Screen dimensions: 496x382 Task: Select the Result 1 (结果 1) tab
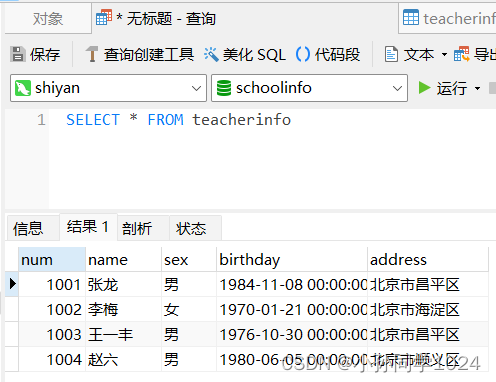pyautogui.click(x=88, y=227)
